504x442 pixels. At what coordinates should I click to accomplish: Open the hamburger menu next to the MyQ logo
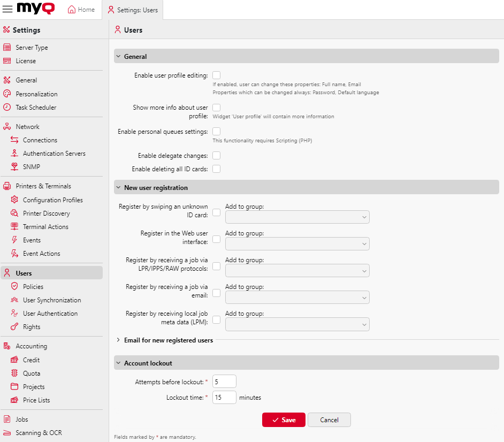pyautogui.click(x=7, y=9)
